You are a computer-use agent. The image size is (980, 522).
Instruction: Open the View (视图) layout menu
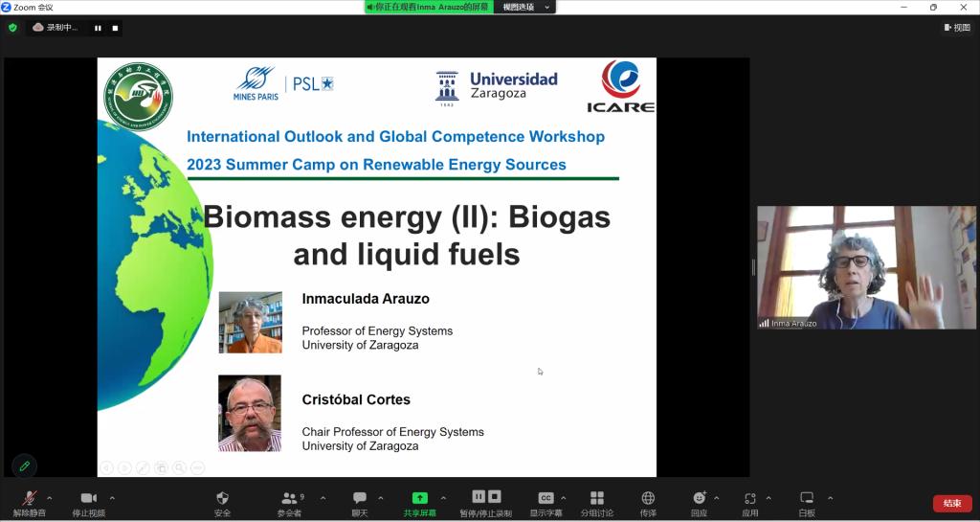pyautogui.click(x=956, y=28)
